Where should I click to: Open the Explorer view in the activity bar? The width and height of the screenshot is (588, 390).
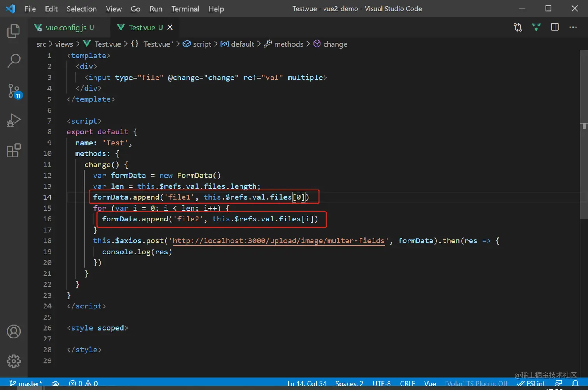(x=14, y=31)
